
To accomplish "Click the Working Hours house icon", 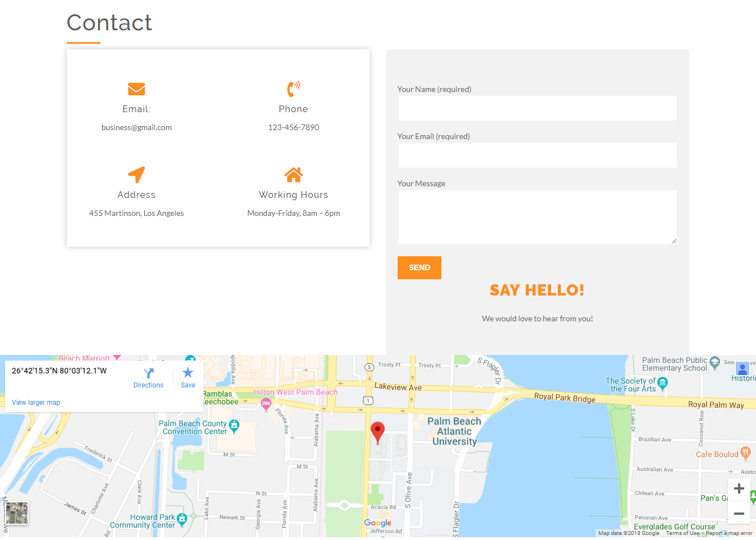I will 293,175.
